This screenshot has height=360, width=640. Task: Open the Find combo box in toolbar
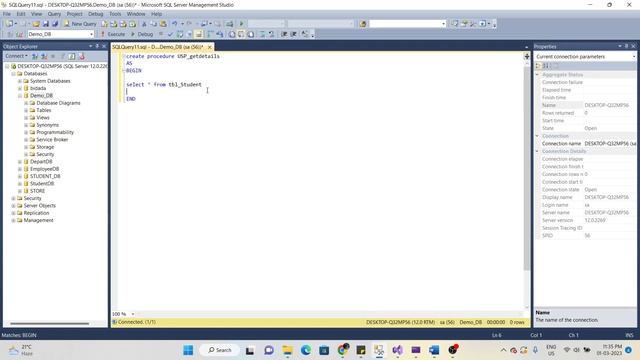click(x=407, y=24)
